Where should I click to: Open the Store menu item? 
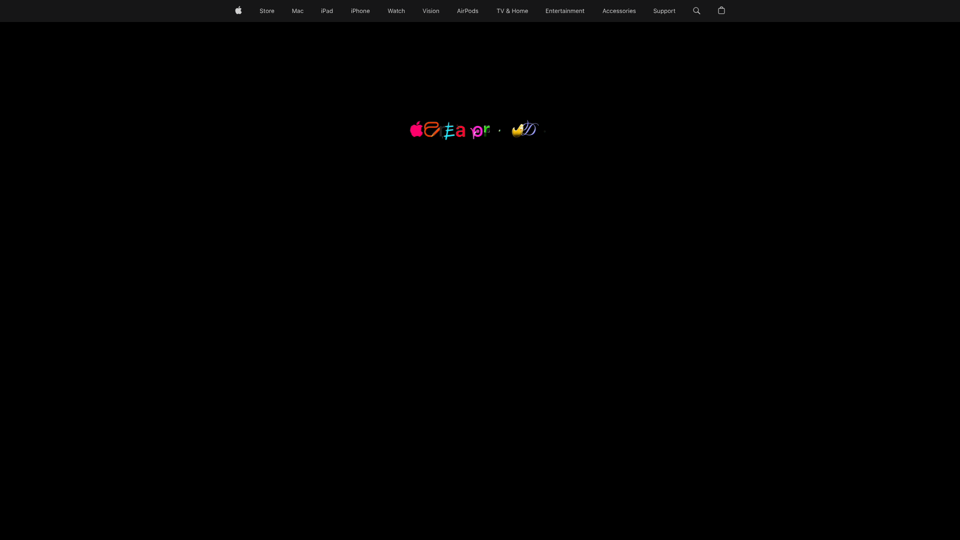click(x=267, y=11)
